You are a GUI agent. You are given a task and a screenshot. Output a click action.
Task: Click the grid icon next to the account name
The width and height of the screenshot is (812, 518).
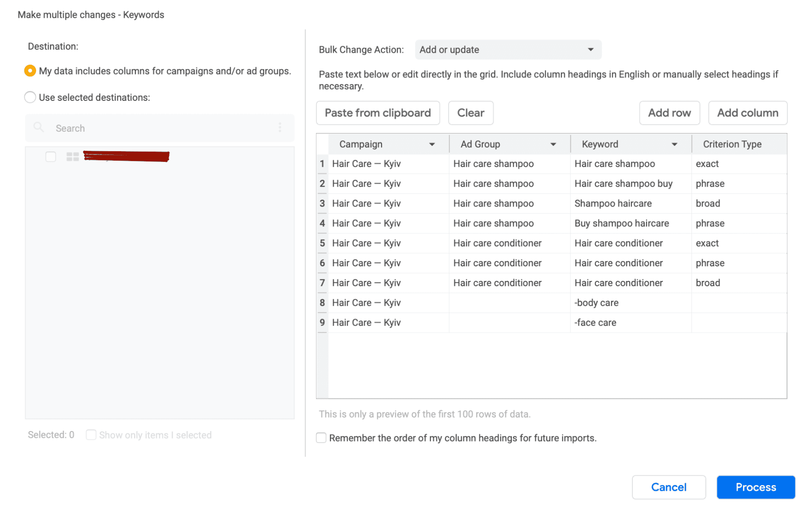pyautogui.click(x=73, y=156)
